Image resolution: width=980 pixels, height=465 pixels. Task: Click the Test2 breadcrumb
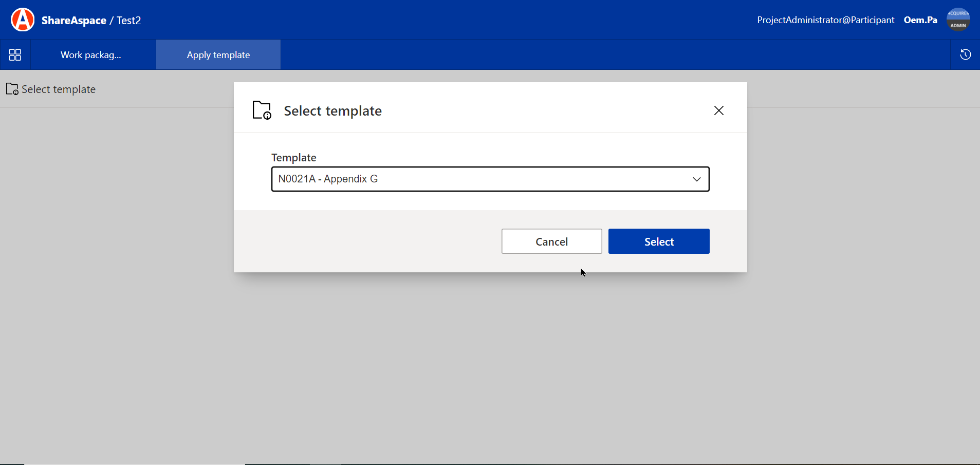[x=129, y=21]
